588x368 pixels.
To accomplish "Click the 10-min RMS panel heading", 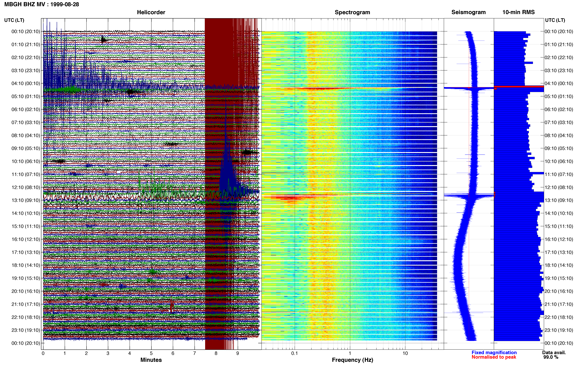I will (x=518, y=12).
